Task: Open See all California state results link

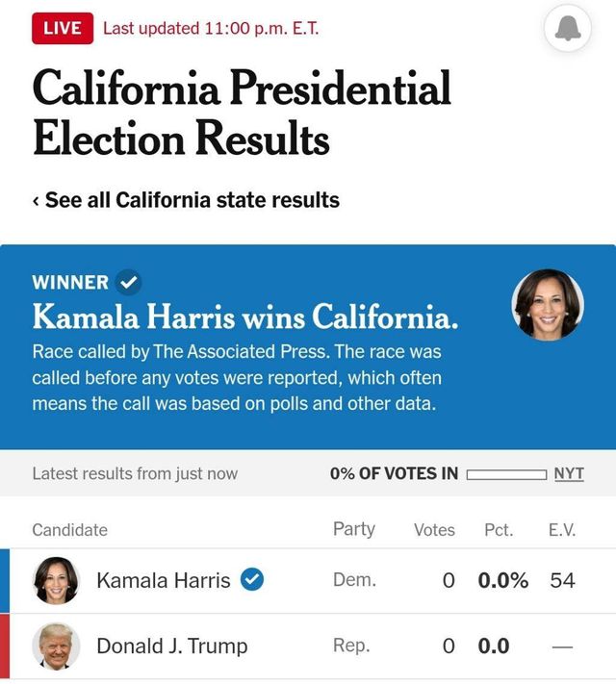Action: click(186, 200)
